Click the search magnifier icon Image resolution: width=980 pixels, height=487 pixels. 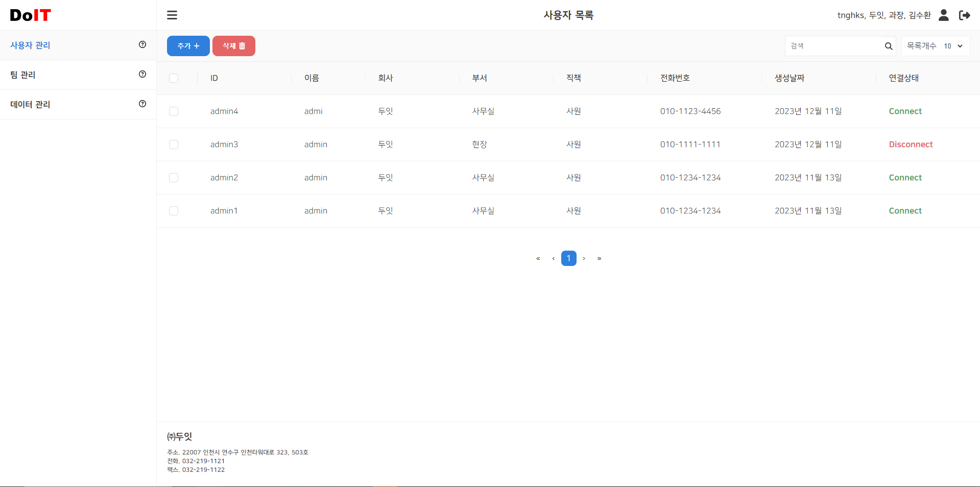[889, 46]
